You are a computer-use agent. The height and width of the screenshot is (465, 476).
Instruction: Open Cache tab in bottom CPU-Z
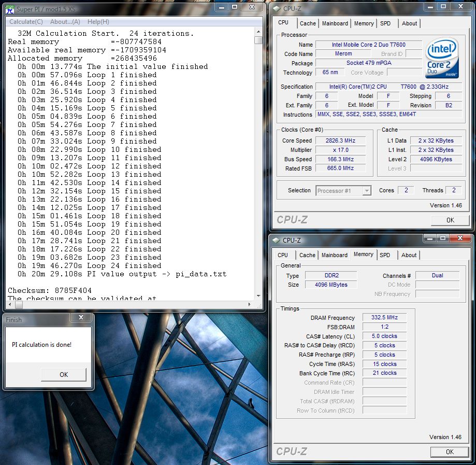tap(307, 255)
